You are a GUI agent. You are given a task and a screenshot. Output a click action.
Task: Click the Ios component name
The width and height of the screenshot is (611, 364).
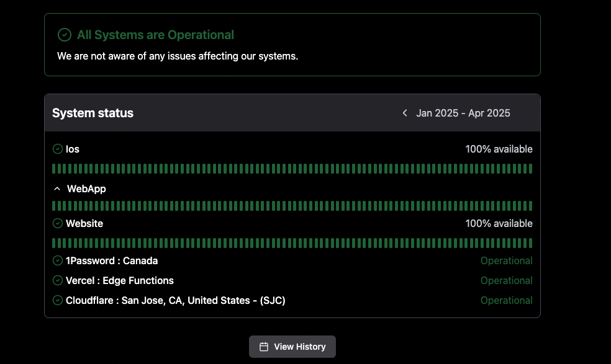click(x=73, y=149)
